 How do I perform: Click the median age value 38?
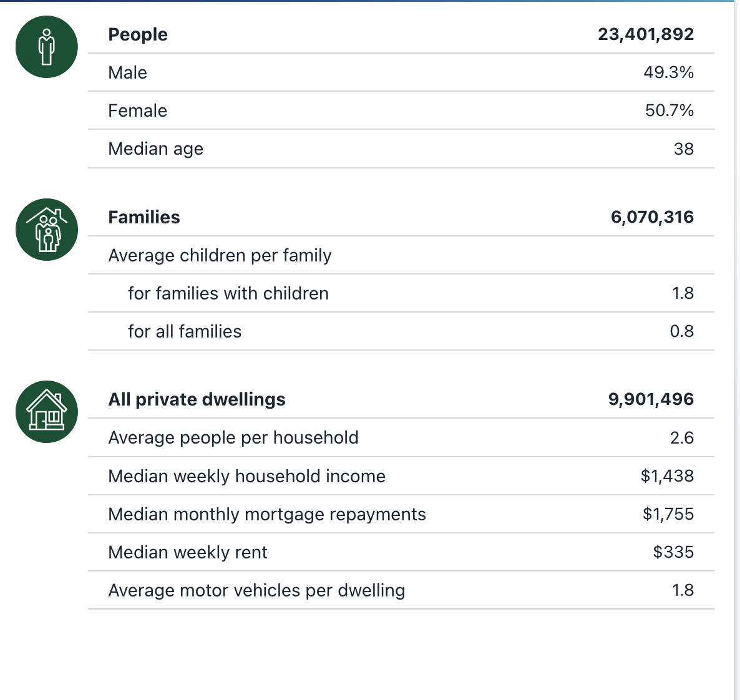tap(684, 148)
